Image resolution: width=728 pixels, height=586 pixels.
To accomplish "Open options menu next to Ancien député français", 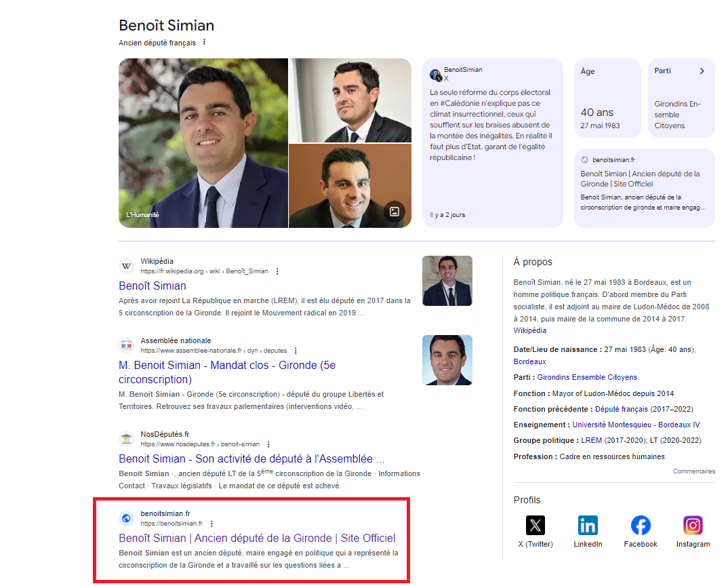I will tap(204, 42).
